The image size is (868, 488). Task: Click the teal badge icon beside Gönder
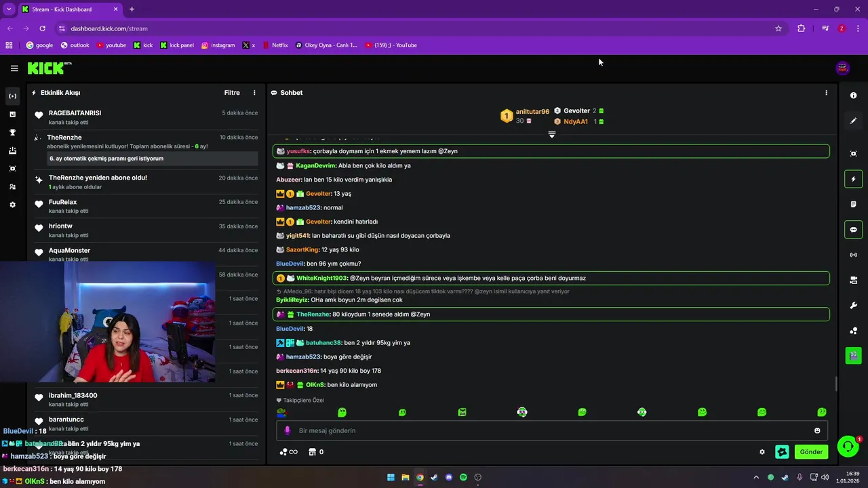[x=782, y=452]
